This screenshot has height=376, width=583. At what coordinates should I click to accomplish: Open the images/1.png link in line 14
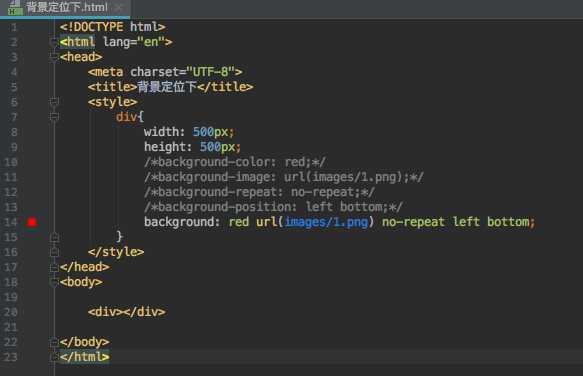click(x=326, y=222)
